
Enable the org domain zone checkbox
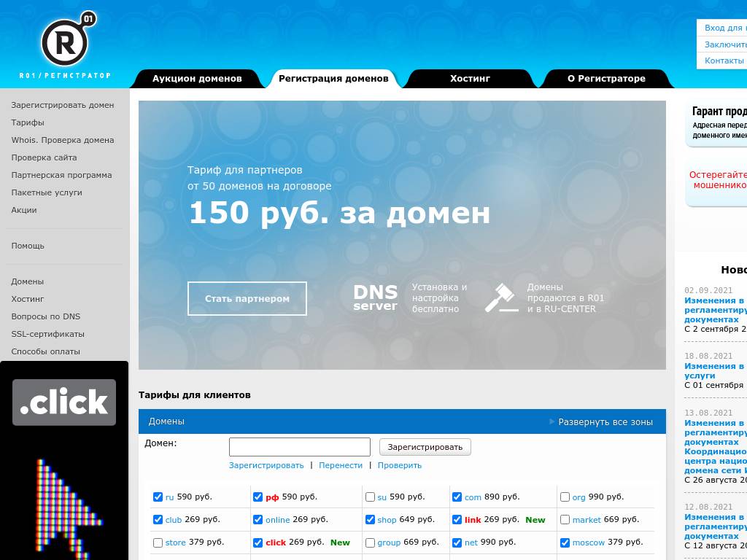(565, 497)
